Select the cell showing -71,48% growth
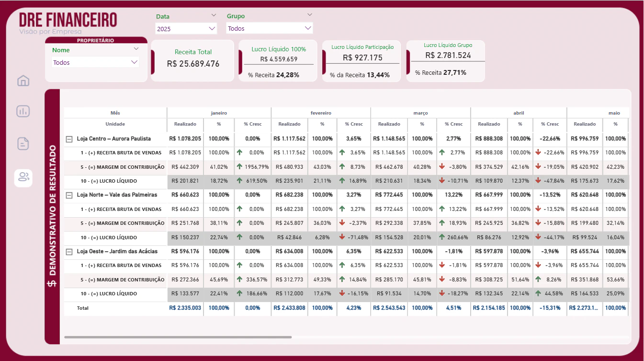644x361 pixels. point(354,237)
